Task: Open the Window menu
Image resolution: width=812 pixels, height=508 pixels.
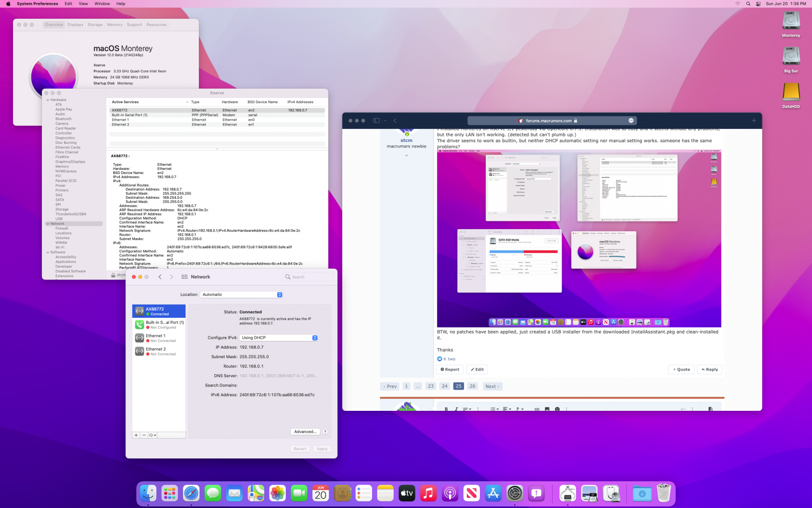Action: 102,4
